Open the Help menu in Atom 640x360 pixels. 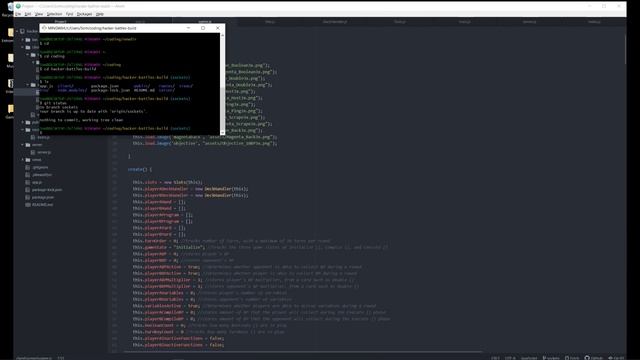pos(100,14)
